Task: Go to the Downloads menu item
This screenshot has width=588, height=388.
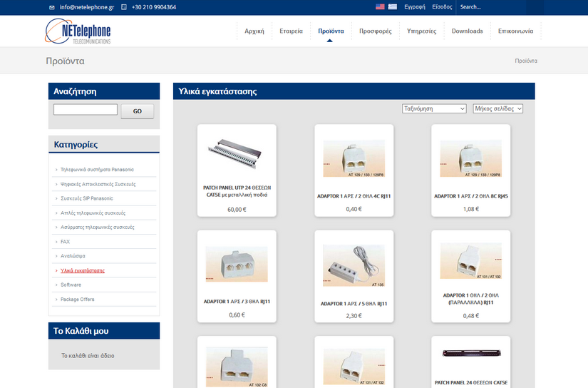Action: pyautogui.click(x=467, y=31)
